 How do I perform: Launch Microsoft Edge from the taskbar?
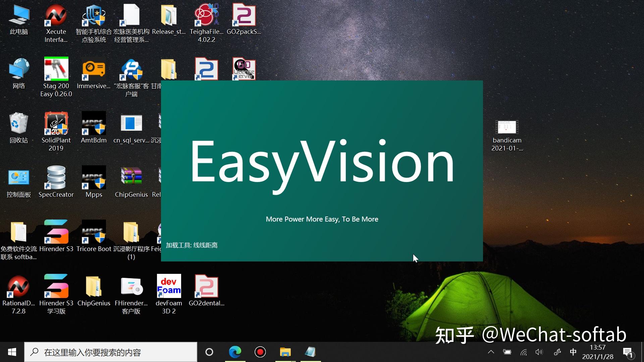pos(235,352)
